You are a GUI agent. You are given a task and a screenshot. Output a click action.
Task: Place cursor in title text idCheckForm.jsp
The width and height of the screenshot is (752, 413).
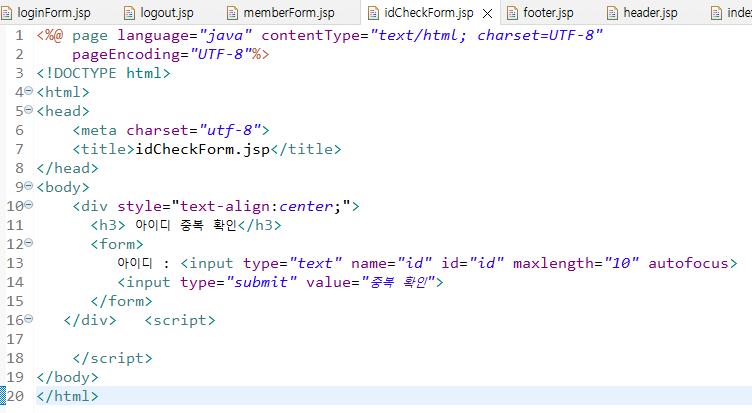[x=203, y=149]
